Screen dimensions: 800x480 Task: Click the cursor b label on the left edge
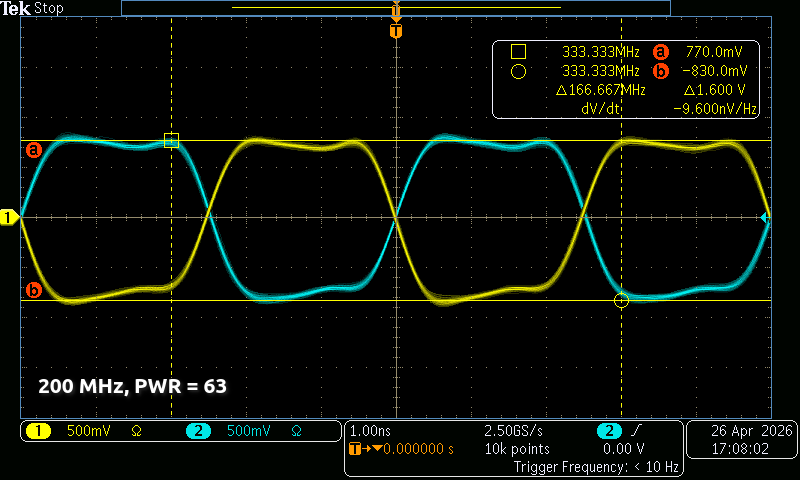point(34,291)
